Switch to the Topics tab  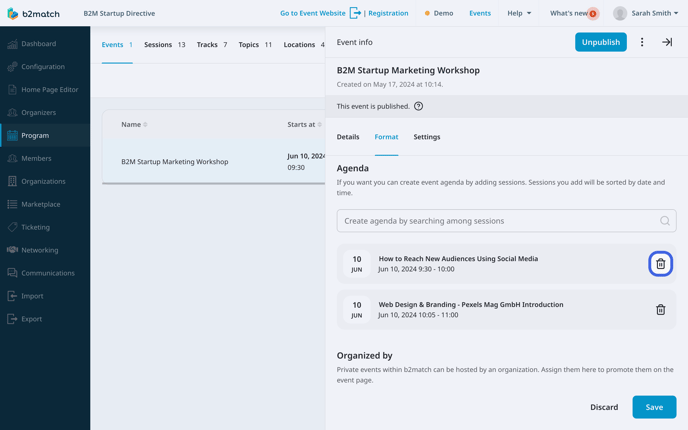(x=255, y=45)
